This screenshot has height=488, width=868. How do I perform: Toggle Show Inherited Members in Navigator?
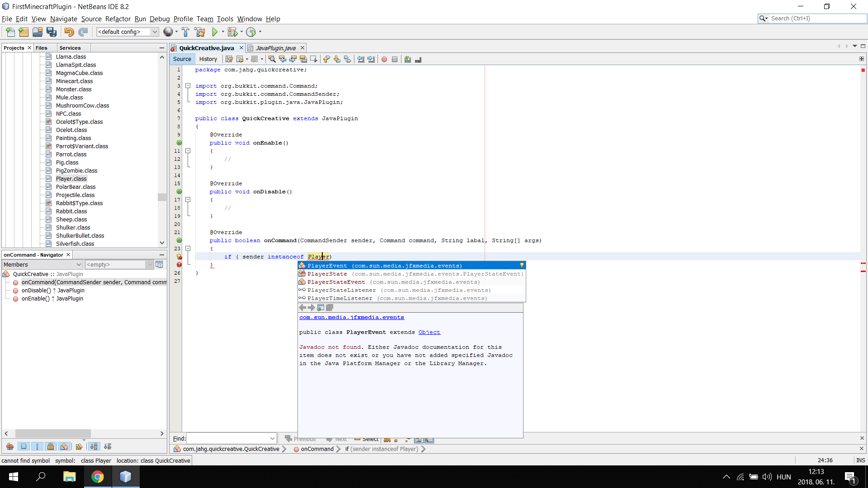10,446
